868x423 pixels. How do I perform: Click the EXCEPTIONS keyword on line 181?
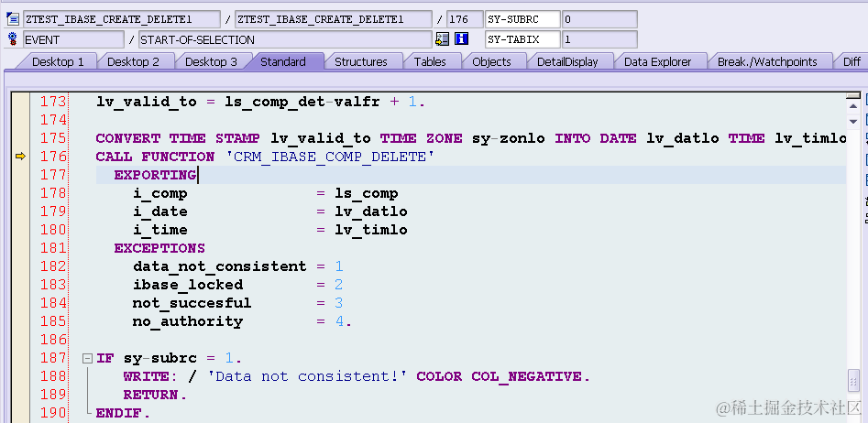159,248
